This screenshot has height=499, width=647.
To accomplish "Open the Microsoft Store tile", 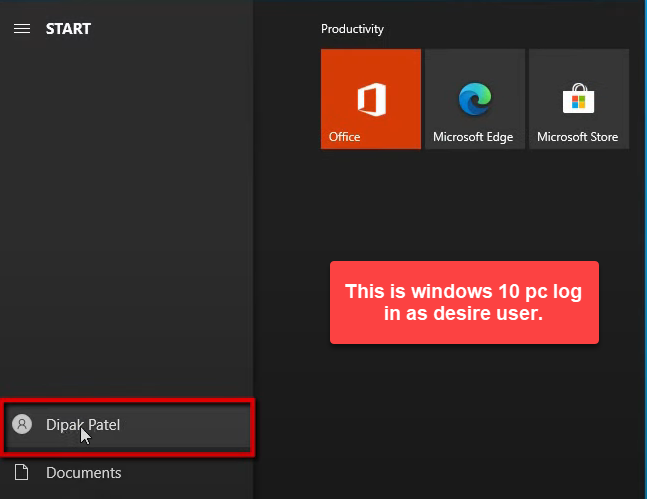I will click(x=579, y=99).
